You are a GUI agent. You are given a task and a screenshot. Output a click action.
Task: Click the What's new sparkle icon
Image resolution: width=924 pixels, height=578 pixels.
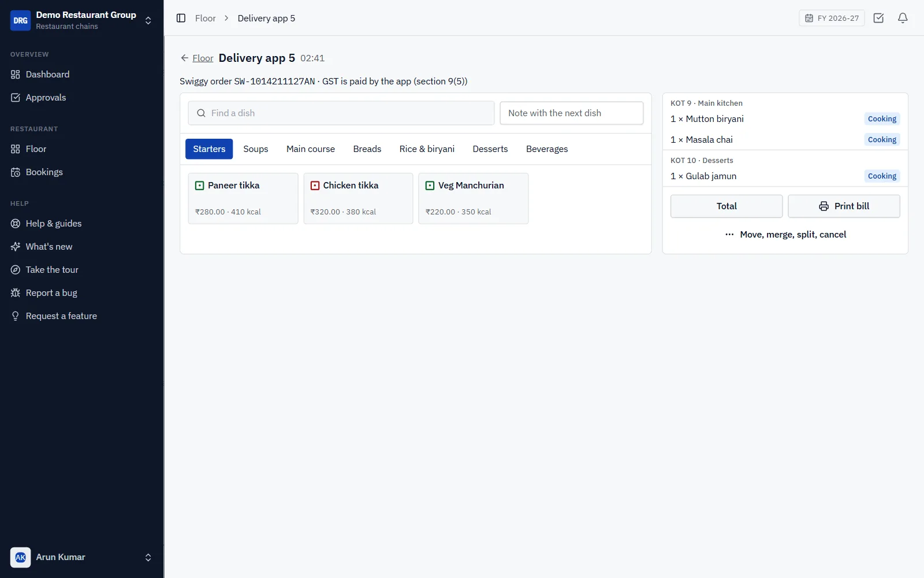coord(16,247)
